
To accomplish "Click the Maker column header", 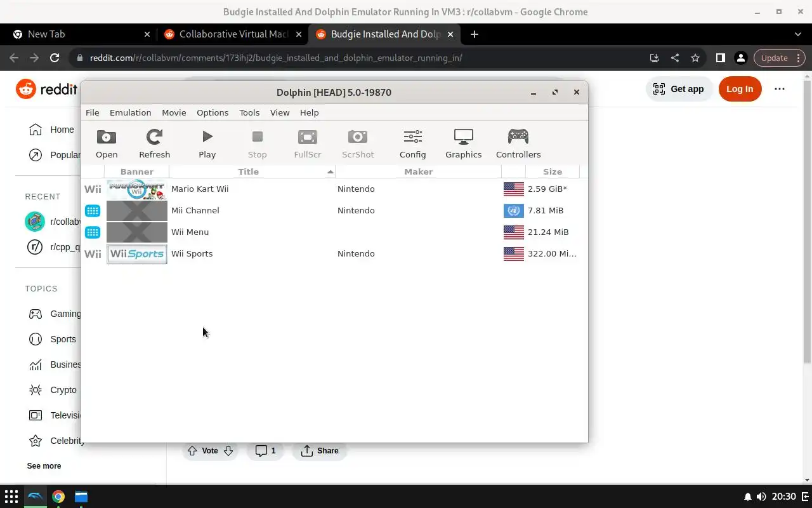I will click(x=418, y=171).
